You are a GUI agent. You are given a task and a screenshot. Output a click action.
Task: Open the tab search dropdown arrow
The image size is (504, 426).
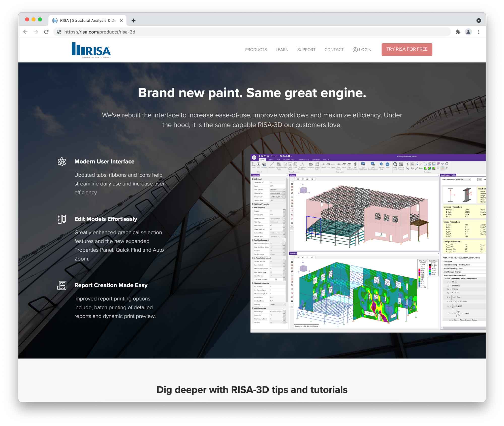479,20
